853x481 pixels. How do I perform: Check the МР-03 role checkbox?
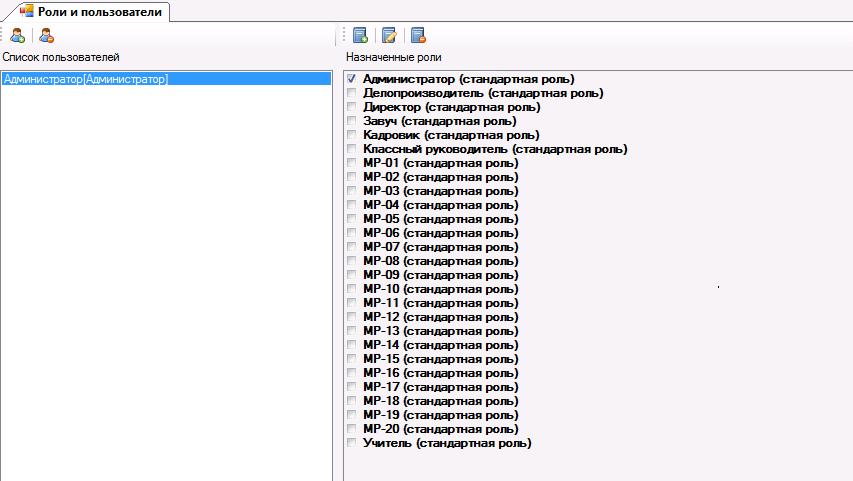pos(351,191)
